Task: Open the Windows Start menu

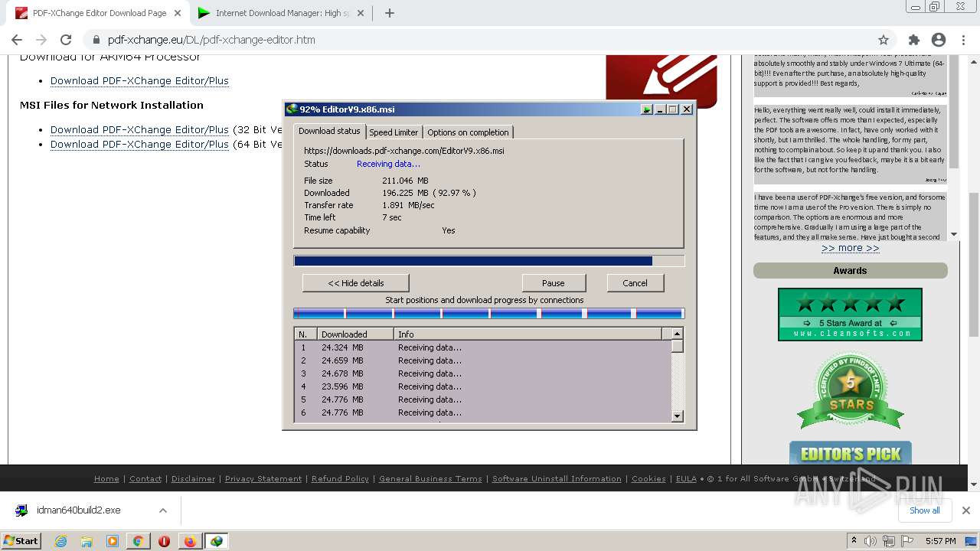Action: pos(21,540)
